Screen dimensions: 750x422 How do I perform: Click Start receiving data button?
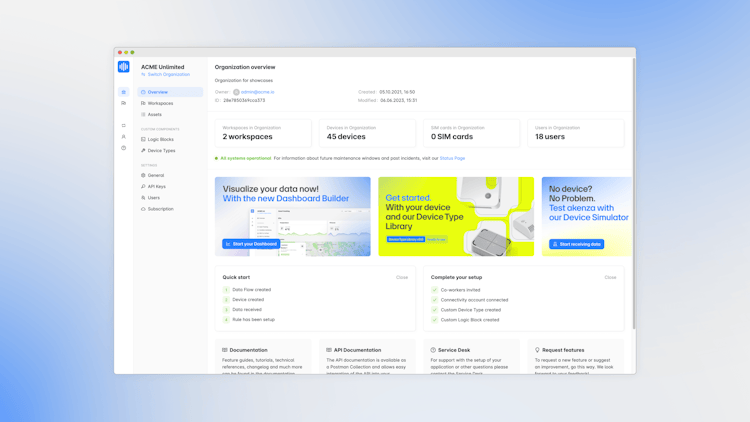point(576,244)
